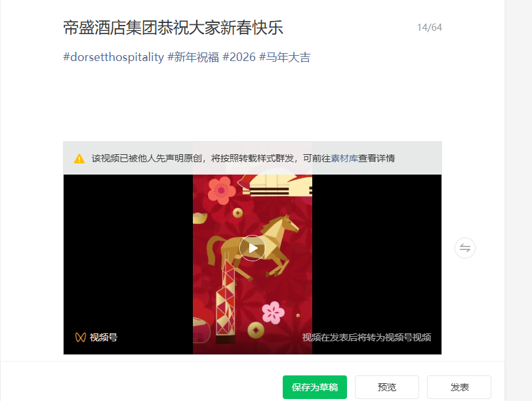Click 保存为草稿 green button
The height and width of the screenshot is (401, 532).
314,387
